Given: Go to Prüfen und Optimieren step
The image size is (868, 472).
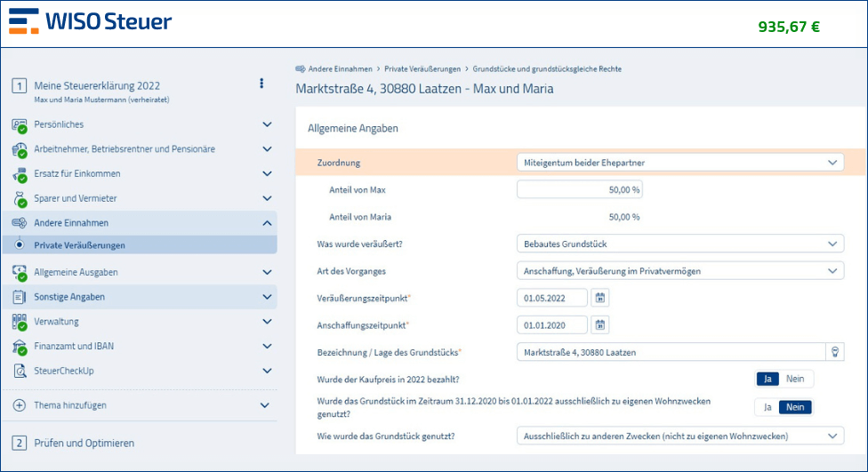Looking at the screenshot, I should [x=84, y=444].
